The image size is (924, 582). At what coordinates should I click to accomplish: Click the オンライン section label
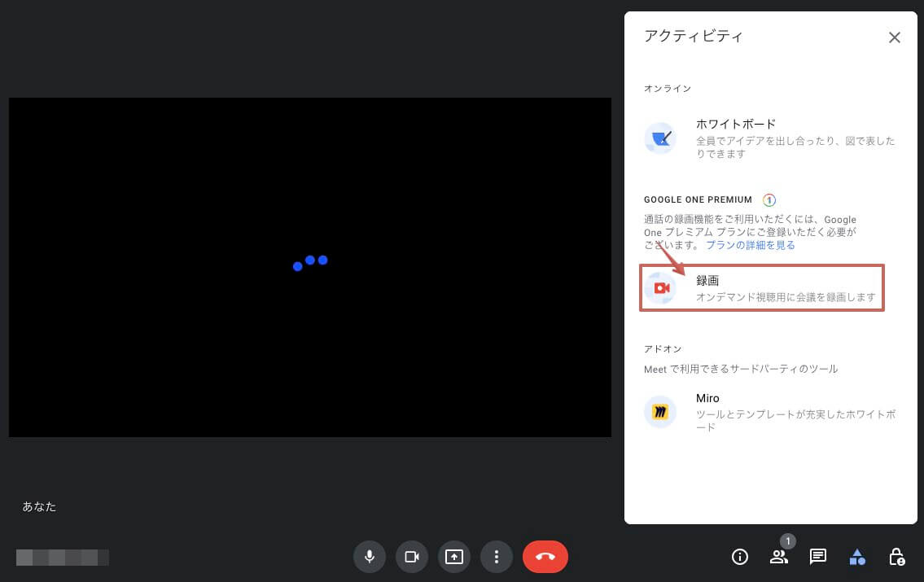(668, 89)
